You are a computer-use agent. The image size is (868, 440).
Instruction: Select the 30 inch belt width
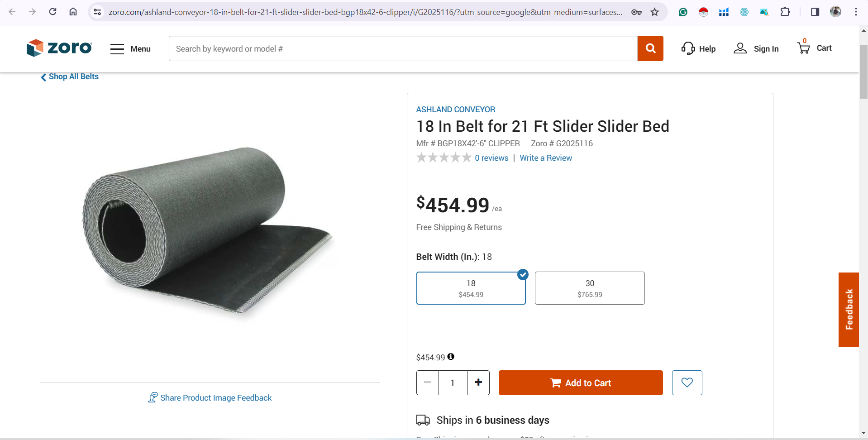[x=589, y=288]
